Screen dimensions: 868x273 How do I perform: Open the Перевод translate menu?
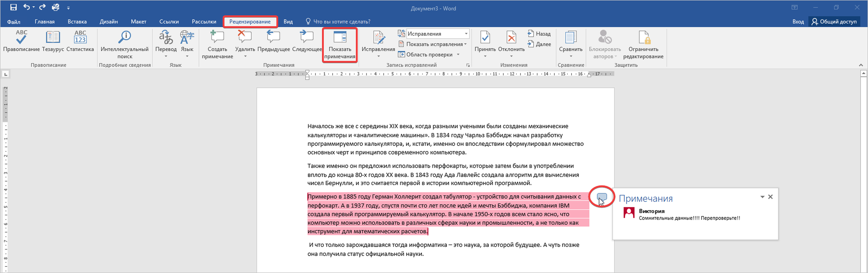point(166,44)
